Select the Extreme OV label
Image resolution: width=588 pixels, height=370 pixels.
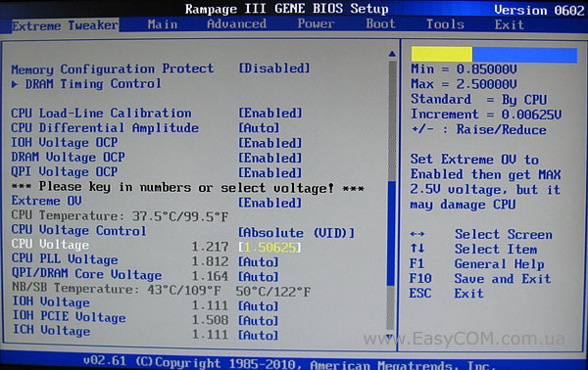pos(46,201)
